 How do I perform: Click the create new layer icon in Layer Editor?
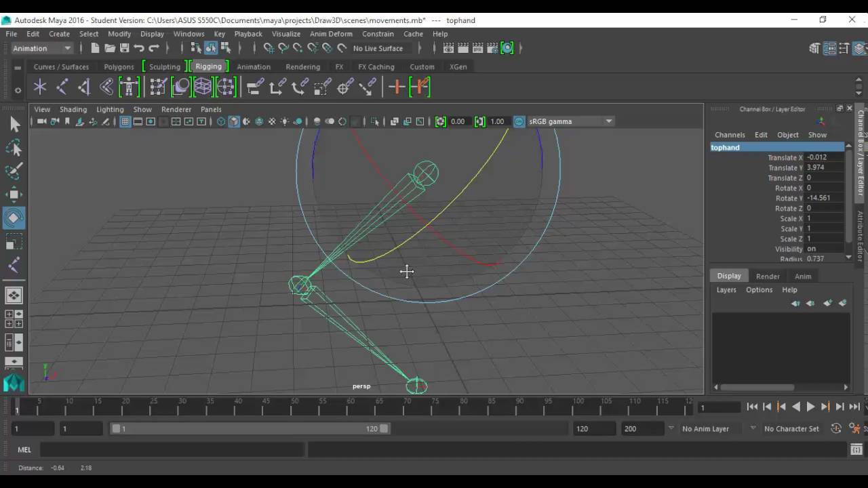pos(827,303)
